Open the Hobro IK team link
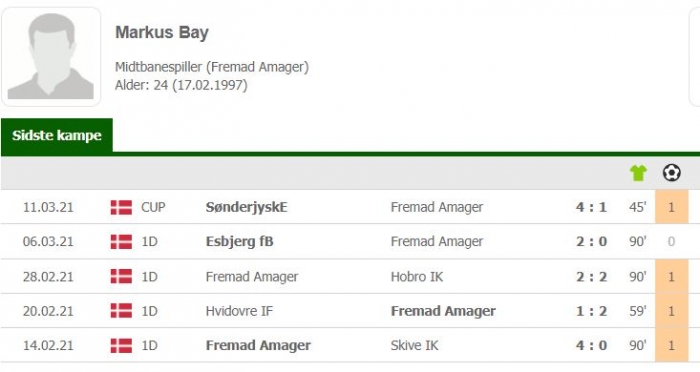This screenshot has width=700, height=372. [x=417, y=276]
